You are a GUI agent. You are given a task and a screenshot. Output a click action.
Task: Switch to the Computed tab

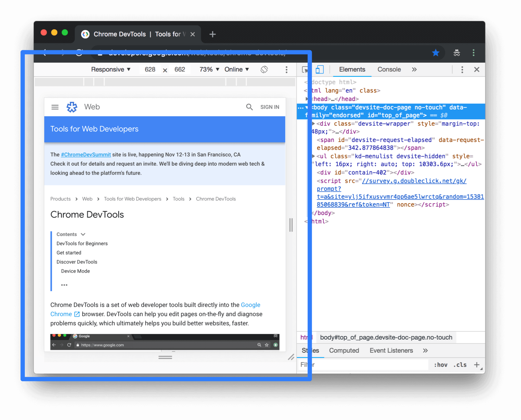344,350
